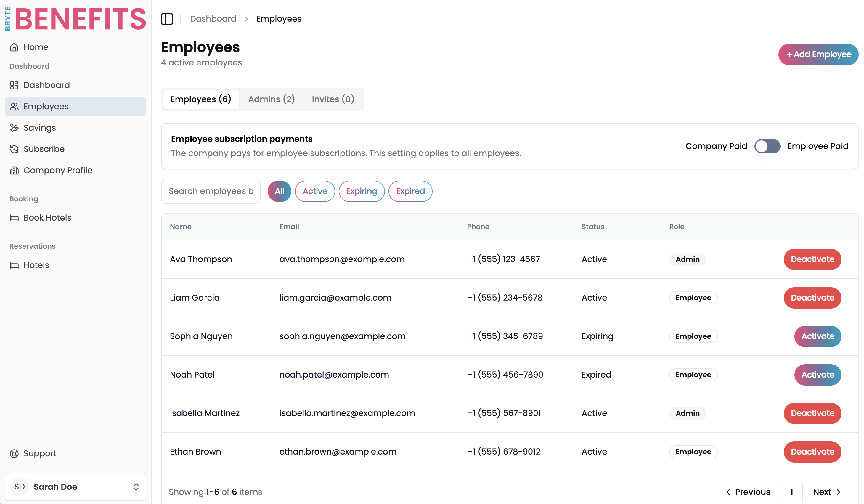Activate Sophia Nguyen
Viewport: 864px width, 504px height.
pos(818,336)
